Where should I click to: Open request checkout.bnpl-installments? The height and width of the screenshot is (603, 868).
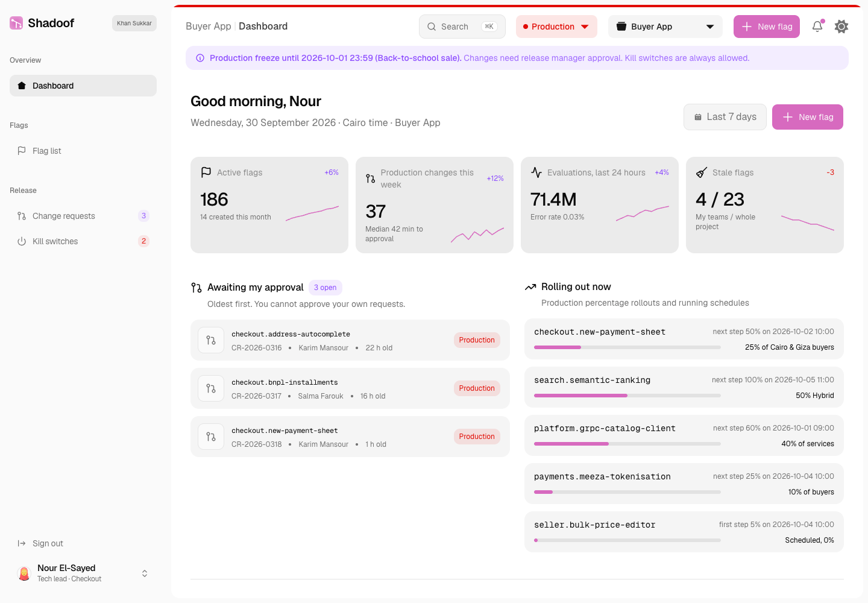coord(350,388)
